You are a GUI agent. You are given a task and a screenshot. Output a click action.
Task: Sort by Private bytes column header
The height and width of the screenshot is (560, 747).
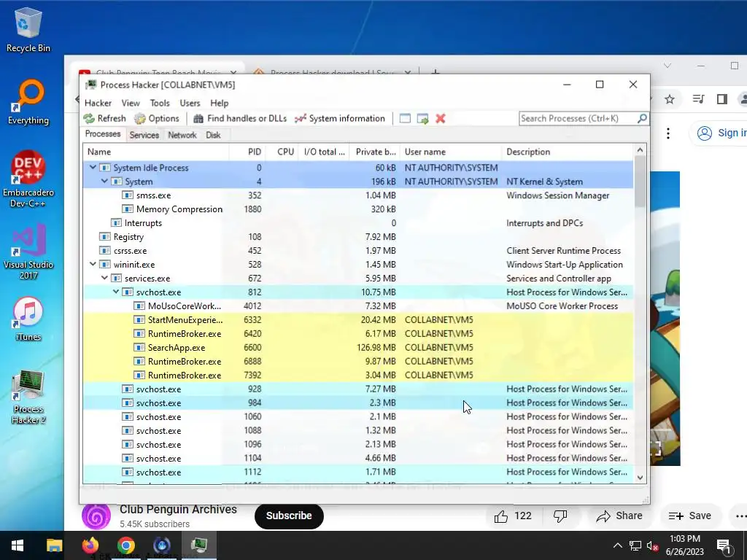[x=375, y=152]
